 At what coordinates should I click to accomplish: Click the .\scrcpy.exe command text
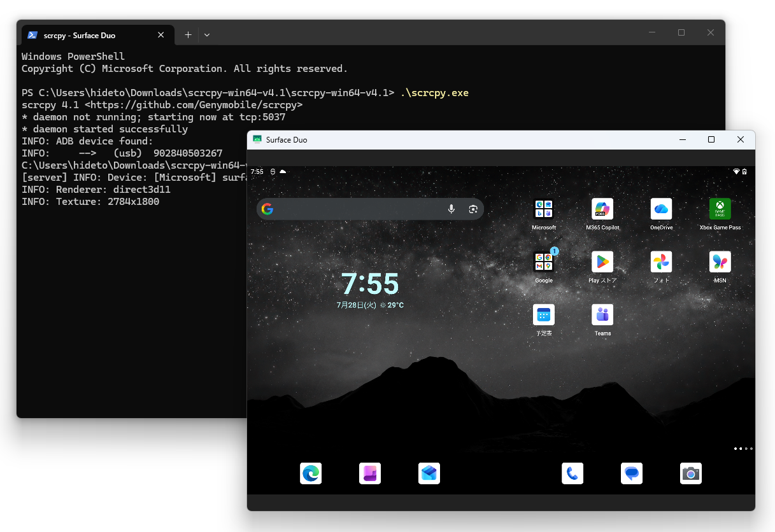point(434,93)
